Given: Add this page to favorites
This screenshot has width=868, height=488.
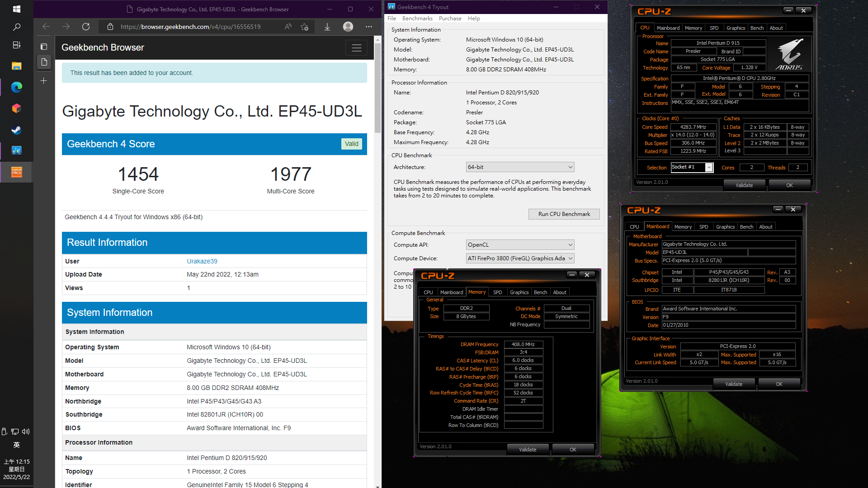Looking at the screenshot, I should tap(305, 27).
